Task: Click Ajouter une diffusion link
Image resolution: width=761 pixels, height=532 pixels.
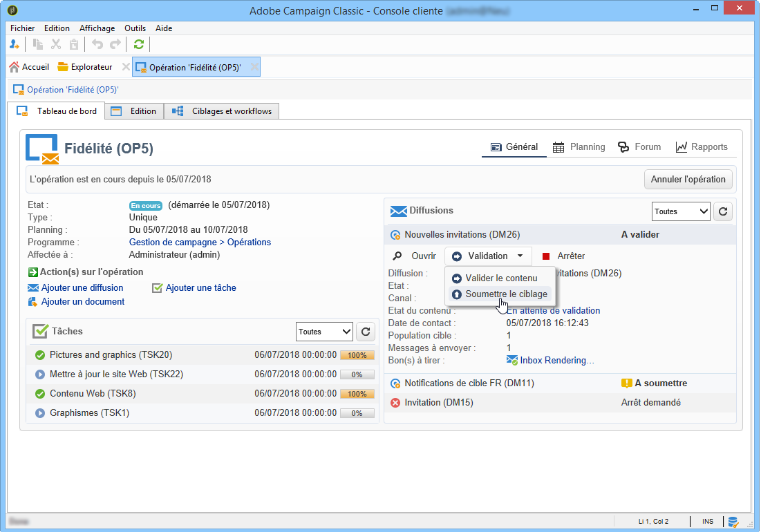Action: [x=82, y=288]
